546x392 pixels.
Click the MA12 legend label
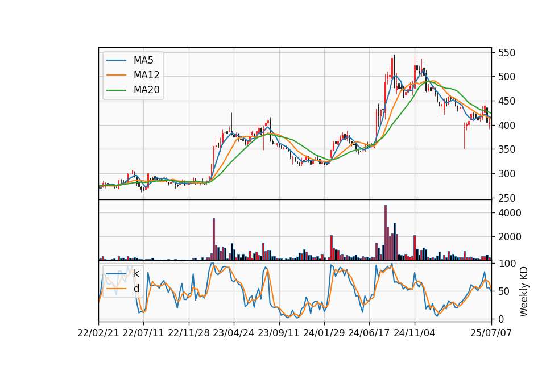click(146, 75)
